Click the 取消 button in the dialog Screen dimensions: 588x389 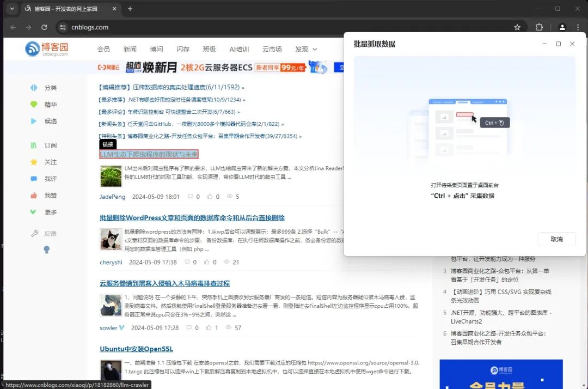556,239
